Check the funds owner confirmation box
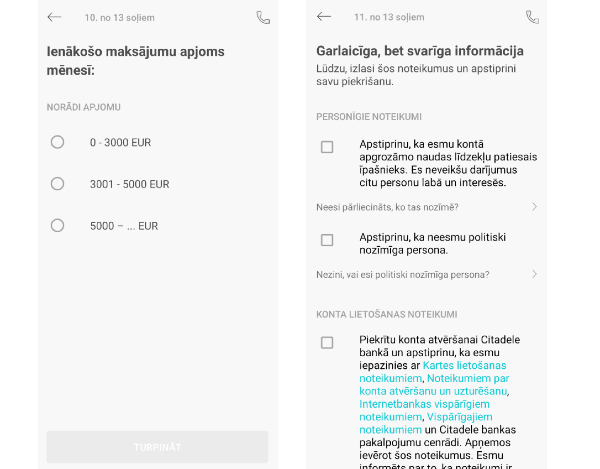This screenshot has width=600, height=469. pos(327,147)
